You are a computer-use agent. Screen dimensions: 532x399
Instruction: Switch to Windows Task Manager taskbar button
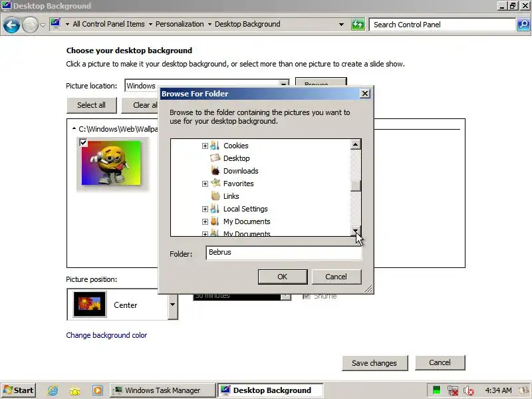(x=162, y=390)
